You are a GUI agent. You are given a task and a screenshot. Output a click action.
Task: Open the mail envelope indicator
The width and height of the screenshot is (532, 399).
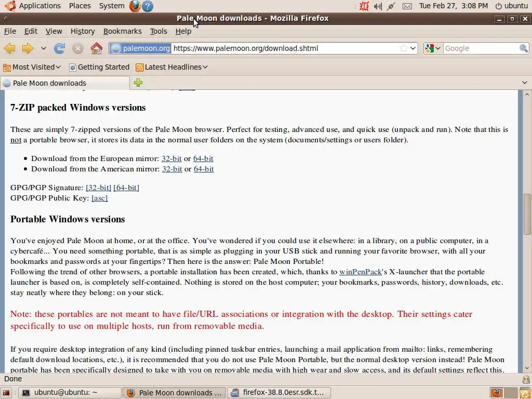tap(407, 6)
